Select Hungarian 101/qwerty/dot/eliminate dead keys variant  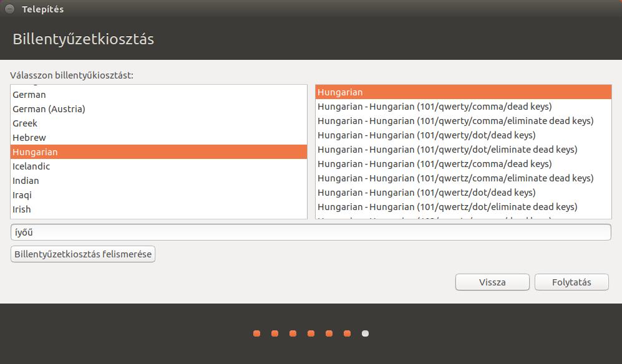[464, 150]
